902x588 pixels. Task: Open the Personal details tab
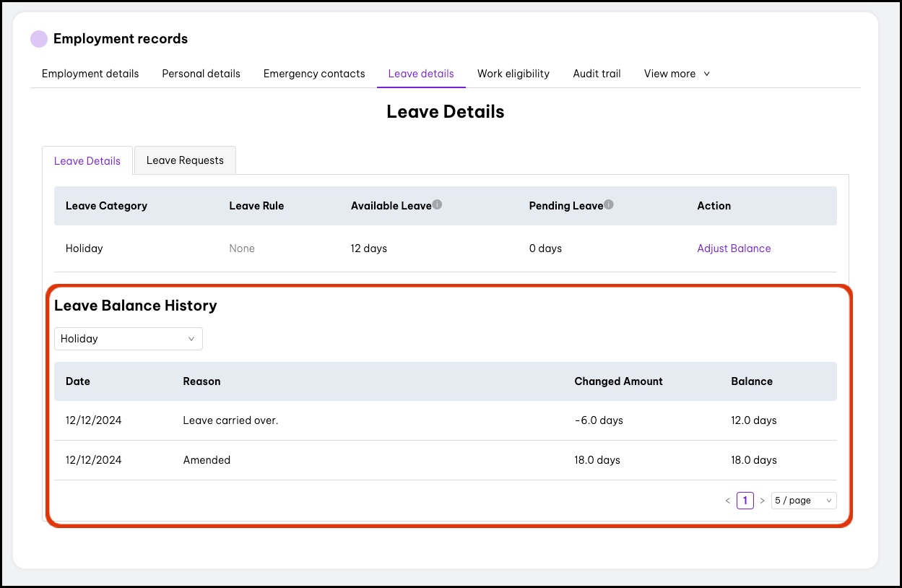pos(201,74)
